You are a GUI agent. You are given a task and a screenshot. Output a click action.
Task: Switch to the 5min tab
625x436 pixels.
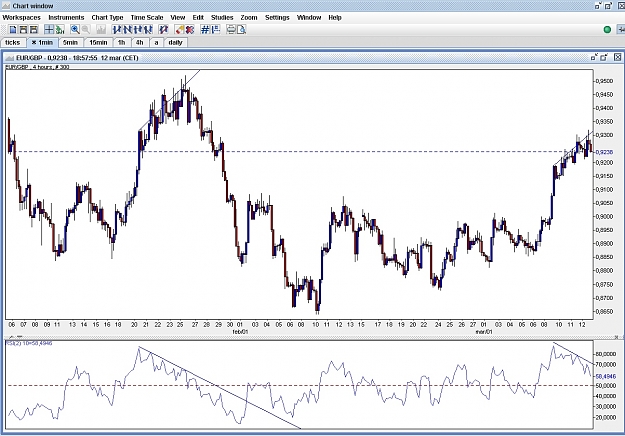(70, 43)
